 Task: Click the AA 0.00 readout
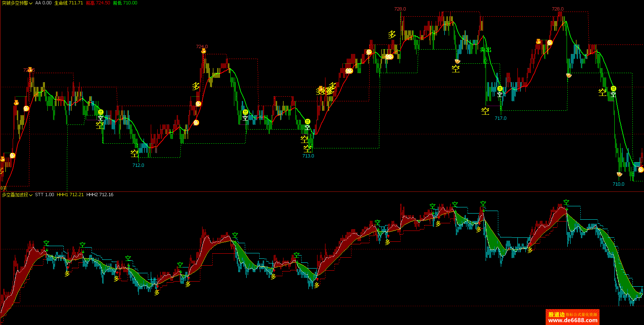[43, 3]
